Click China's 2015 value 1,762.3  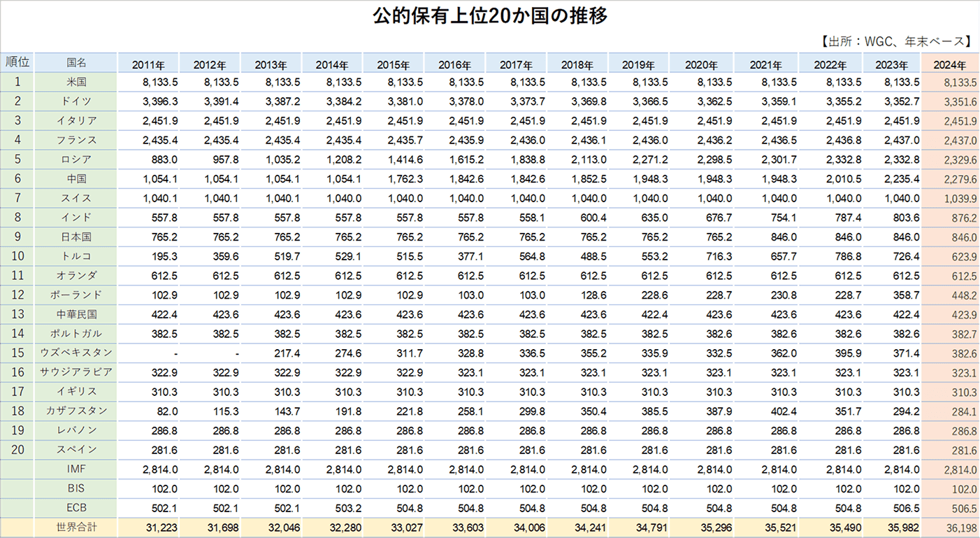tap(405, 179)
